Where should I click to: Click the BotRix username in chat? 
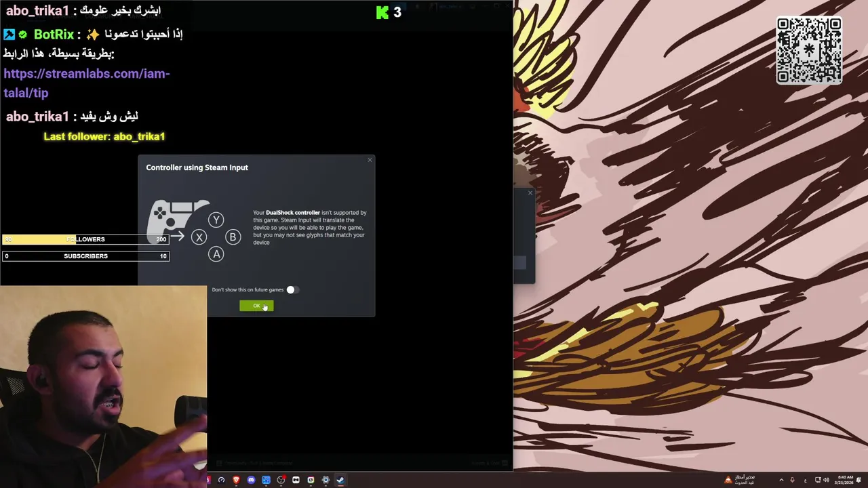(x=54, y=34)
